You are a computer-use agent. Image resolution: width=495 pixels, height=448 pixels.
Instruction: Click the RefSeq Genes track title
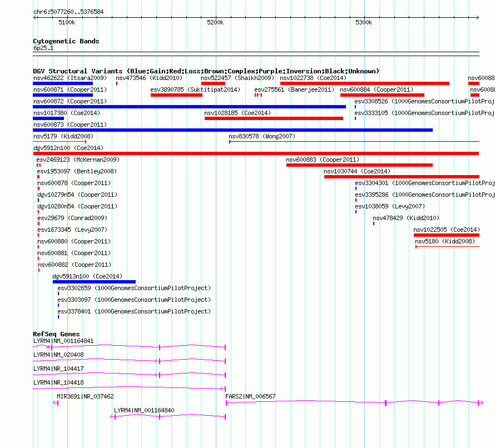click(x=56, y=334)
